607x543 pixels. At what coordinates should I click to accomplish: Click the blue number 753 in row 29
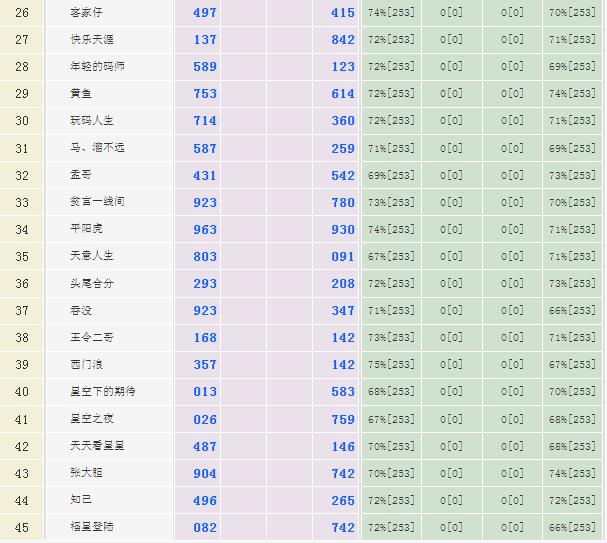point(204,94)
